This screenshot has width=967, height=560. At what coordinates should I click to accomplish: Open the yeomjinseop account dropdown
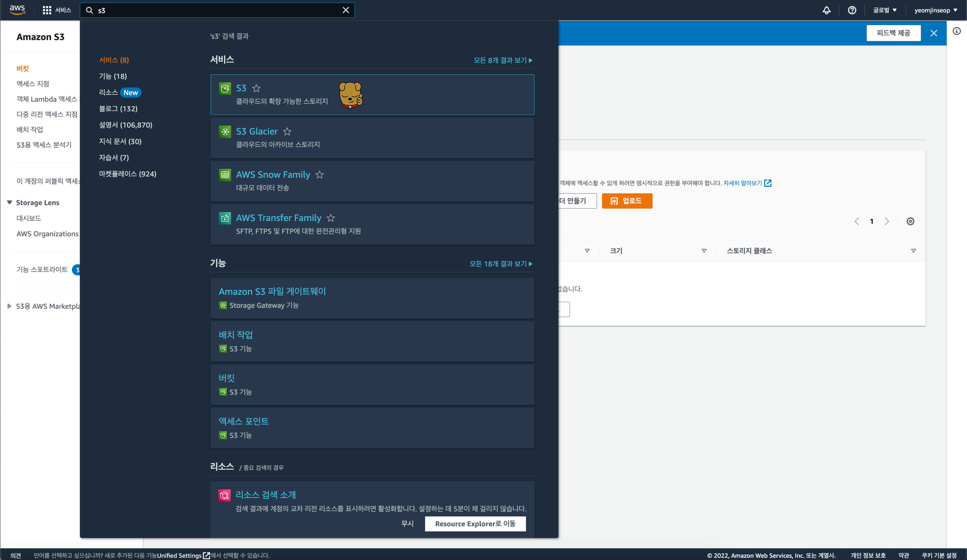pyautogui.click(x=935, y=10)
